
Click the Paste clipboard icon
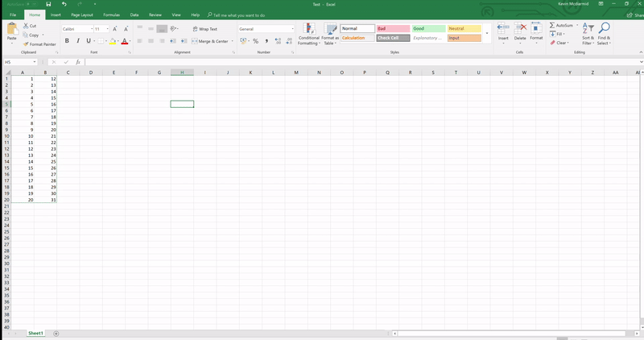(12, 30)
